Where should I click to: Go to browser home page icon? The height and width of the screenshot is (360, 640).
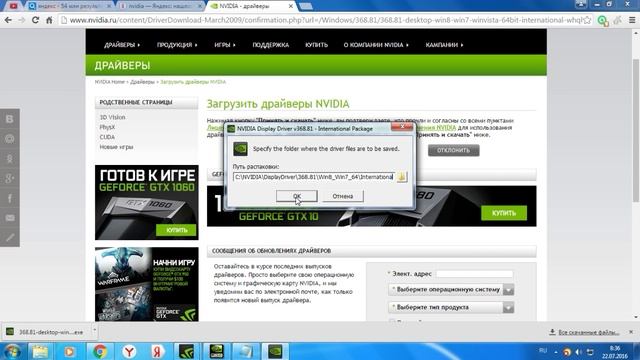pyautogui.click(x=49, y=20)
